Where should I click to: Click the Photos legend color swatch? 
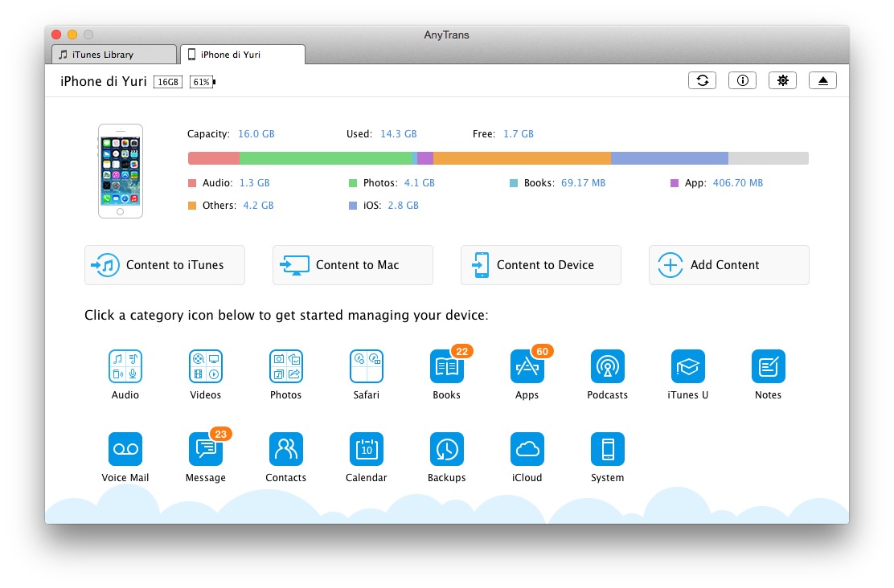(353, 183)
